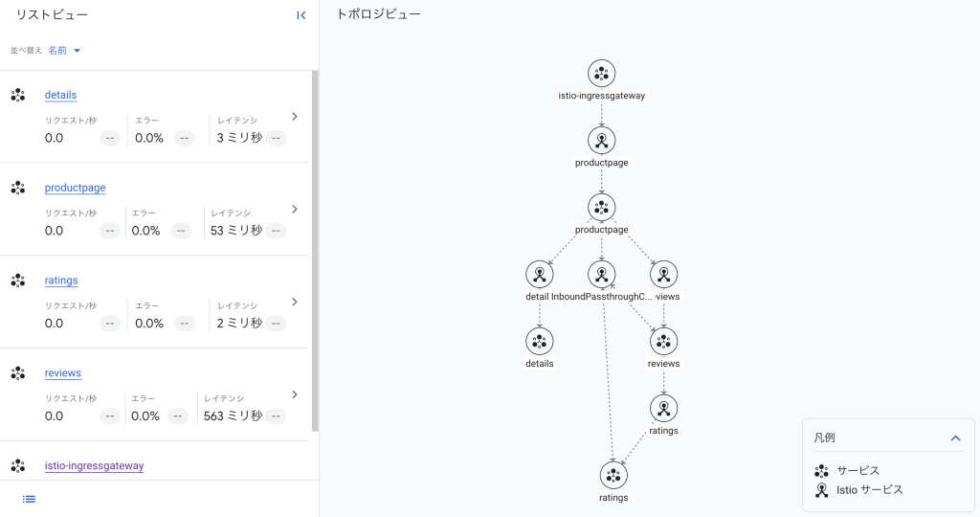Collapse the 凡例 legend panel
The height and width of the screenshot is (517, 980).
point(954,438)
